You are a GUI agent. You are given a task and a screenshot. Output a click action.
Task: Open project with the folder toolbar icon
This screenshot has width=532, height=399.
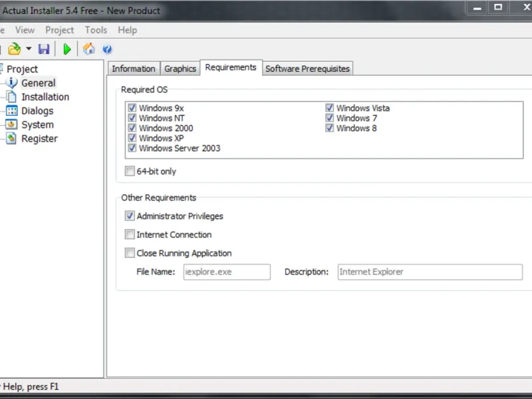[x=14, y=49]
